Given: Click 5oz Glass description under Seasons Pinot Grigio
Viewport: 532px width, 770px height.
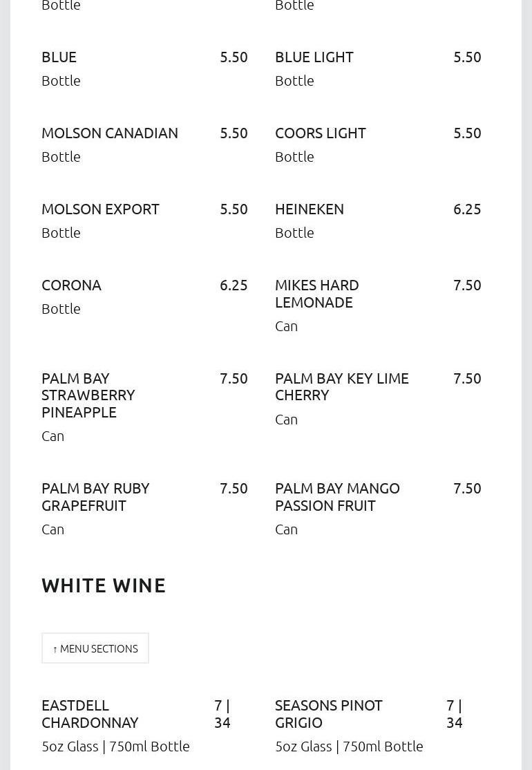Looking at the screenshot, I should pos(349,746).
